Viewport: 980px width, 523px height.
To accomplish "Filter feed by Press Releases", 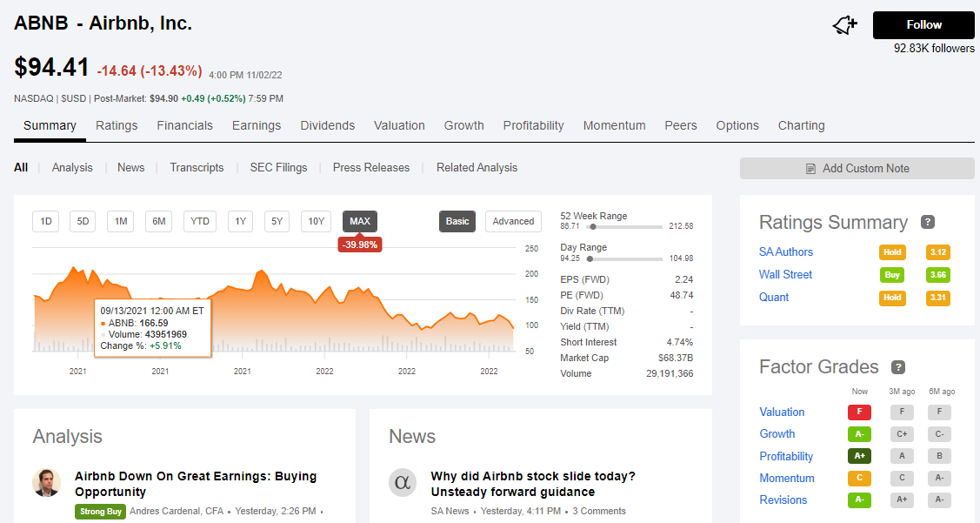I will (371, 168).
